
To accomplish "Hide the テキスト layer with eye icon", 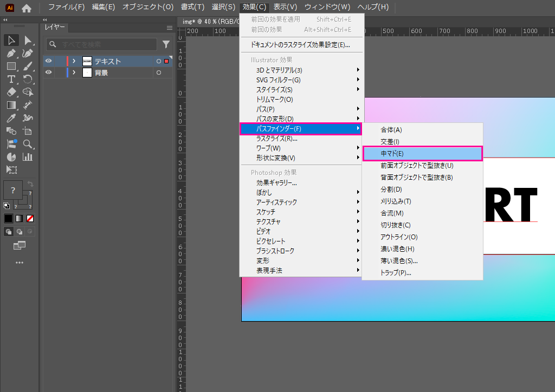I will pos(49,61).
